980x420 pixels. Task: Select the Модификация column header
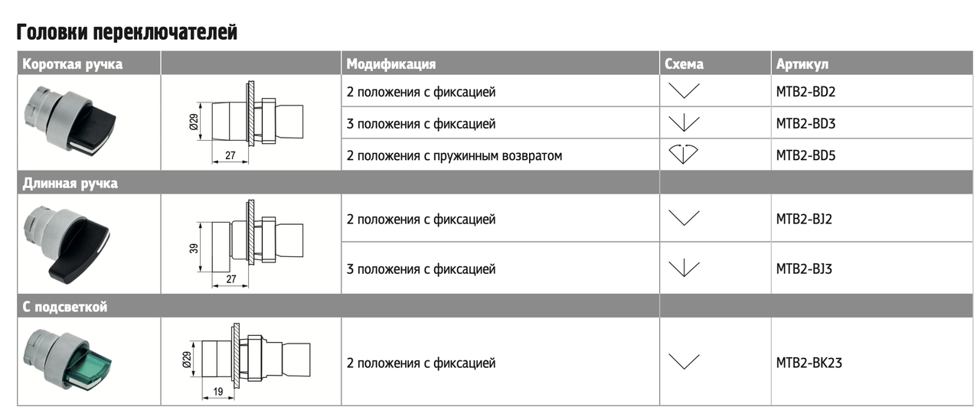[391, 64]
